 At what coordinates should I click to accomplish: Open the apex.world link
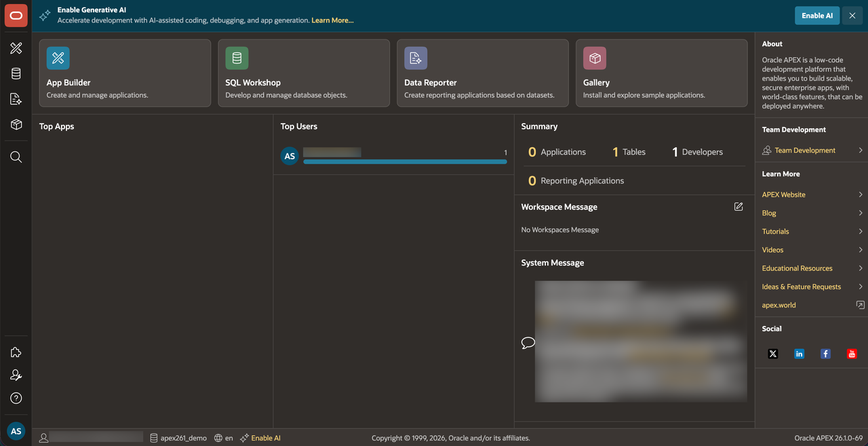[x=779, y=305]
